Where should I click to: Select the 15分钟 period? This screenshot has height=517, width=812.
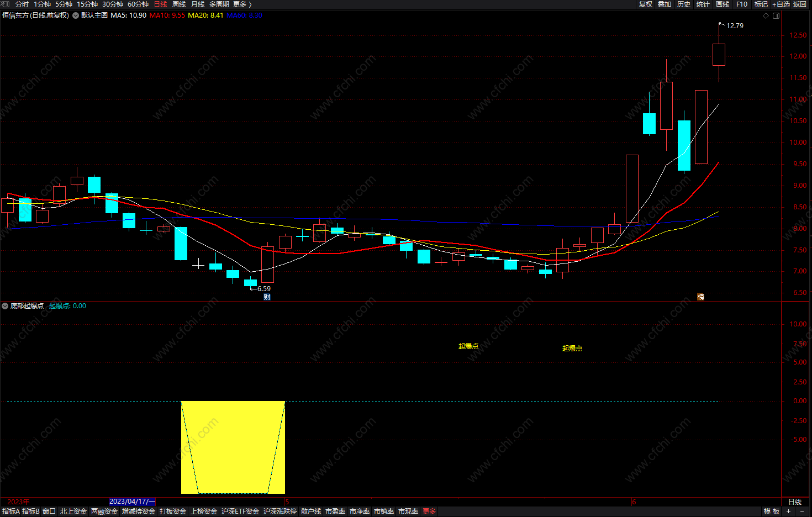(87, 4)
